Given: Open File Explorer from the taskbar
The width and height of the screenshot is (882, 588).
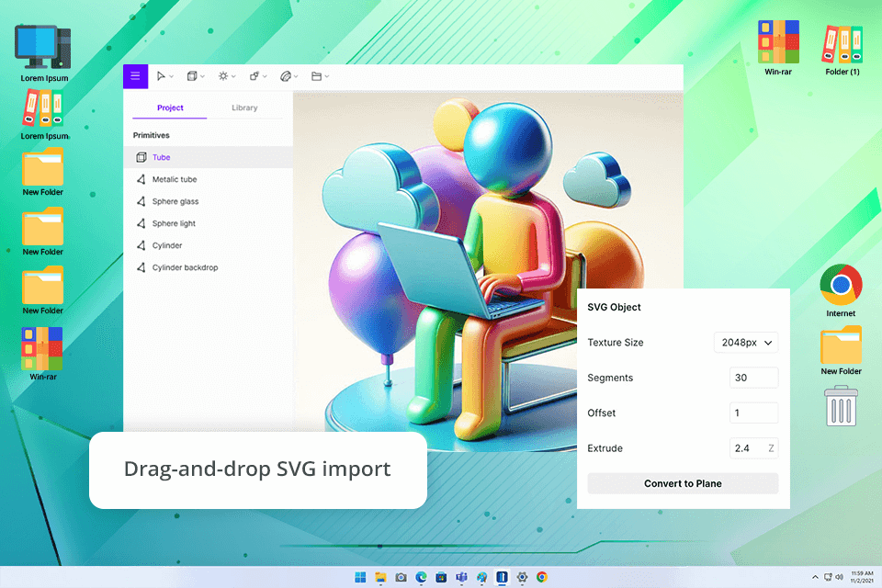Looking at the screenshot, I should click(380, 577).
